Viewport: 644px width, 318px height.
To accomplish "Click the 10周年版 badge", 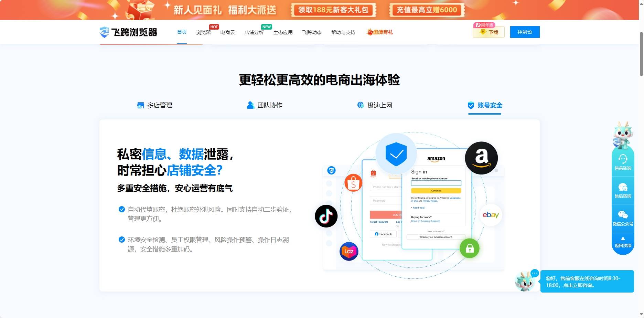I will pos(484,25).
